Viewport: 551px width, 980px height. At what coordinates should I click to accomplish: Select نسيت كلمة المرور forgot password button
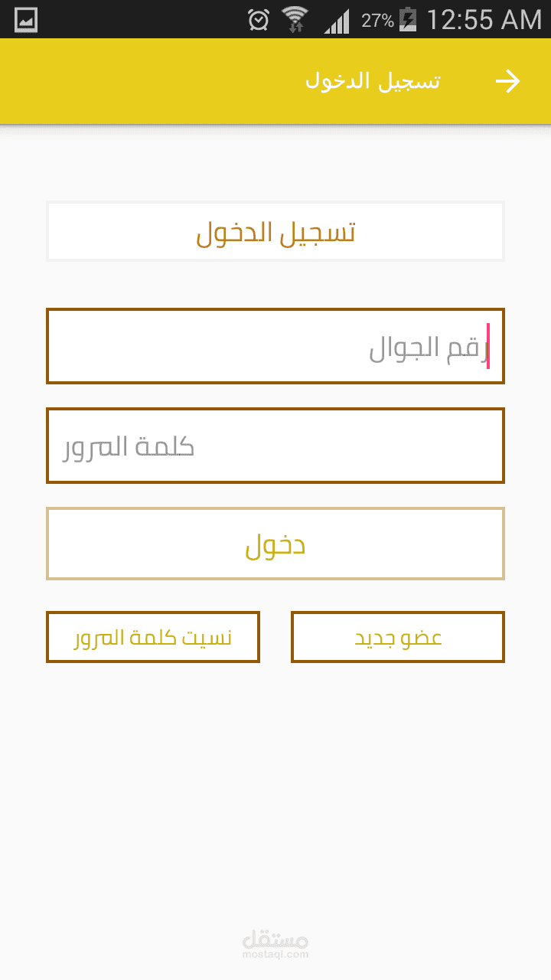point(153,637)
